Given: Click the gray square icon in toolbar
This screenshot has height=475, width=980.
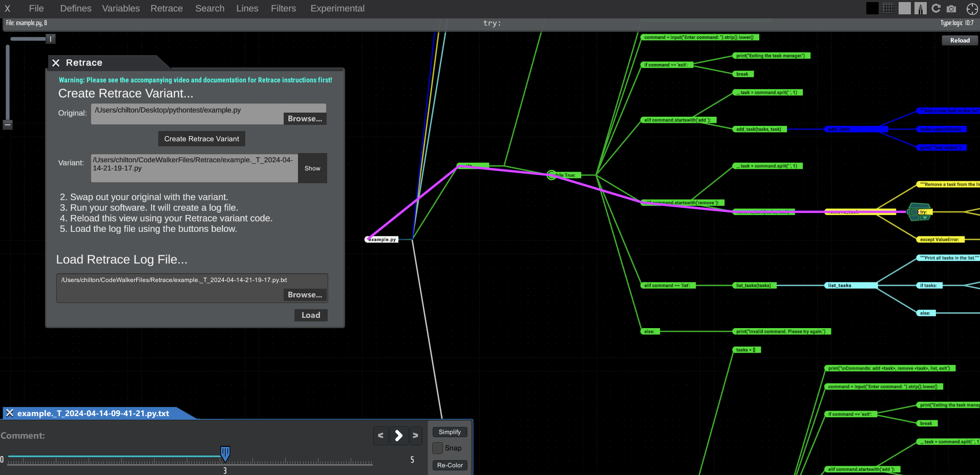Looking at the screenshot, I should (x=905, y=8).
